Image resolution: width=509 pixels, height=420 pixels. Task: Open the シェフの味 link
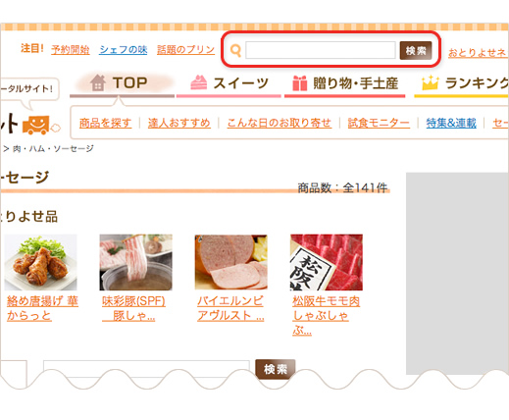pos(124,50)
